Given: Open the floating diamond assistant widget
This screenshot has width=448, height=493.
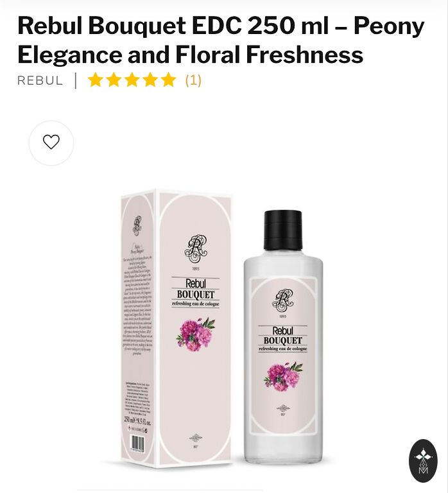Looking at the screenshot, I should [x=423, y=461].
